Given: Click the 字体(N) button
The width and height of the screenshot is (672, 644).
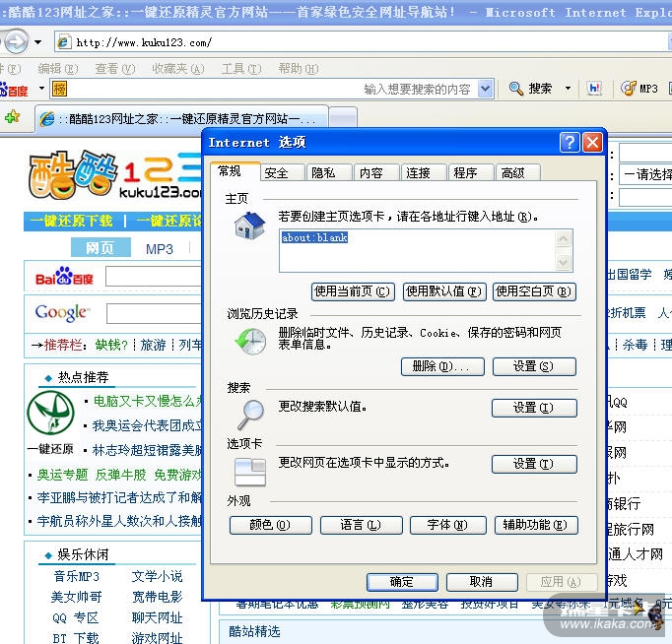Looking at the screenshot, I should 448,525.
